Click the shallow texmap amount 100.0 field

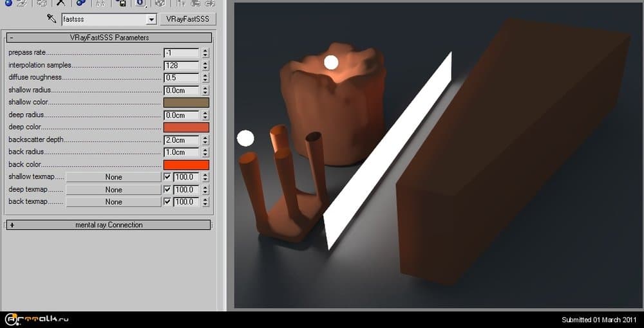tap(187, 177)
